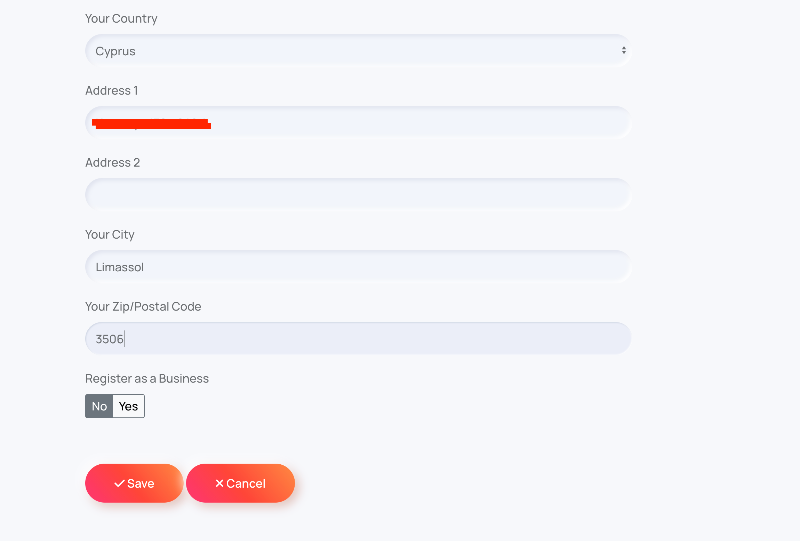Click the up-down arrows icon in Country selector

coord(623,50)
